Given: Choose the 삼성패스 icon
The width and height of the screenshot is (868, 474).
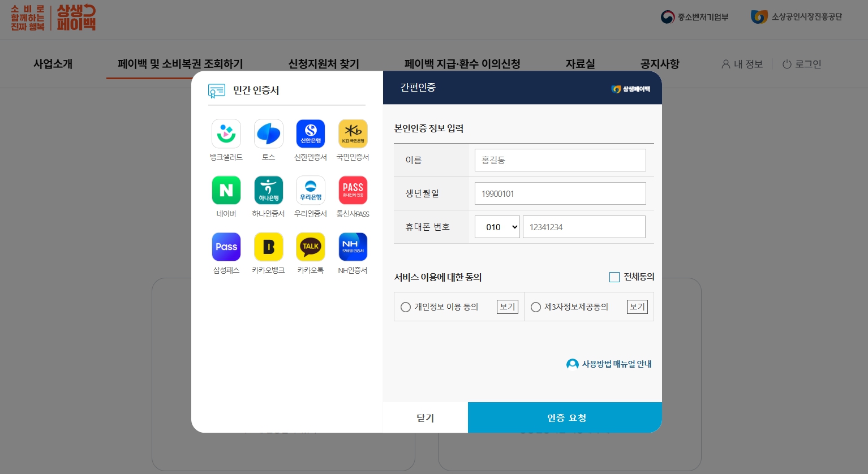Looking at the screenshot, I should click(226, 247).
